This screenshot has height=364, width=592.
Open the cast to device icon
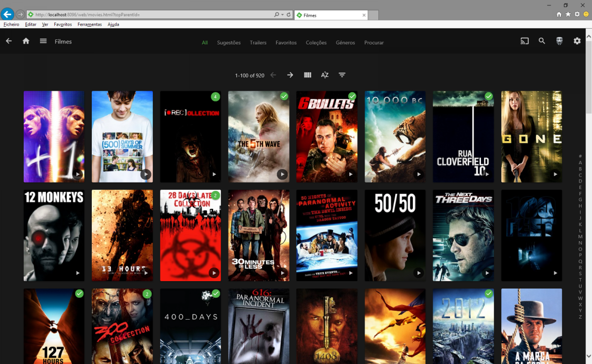pos(524,41)
